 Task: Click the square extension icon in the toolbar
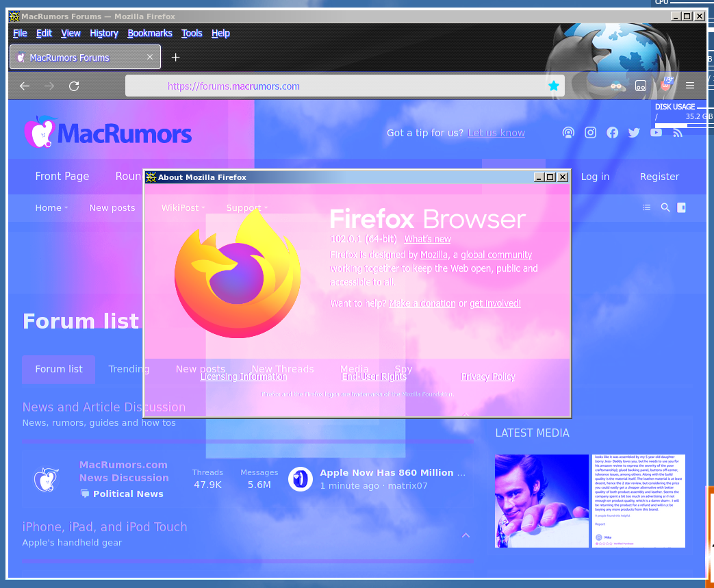click(x=640, y=86)
